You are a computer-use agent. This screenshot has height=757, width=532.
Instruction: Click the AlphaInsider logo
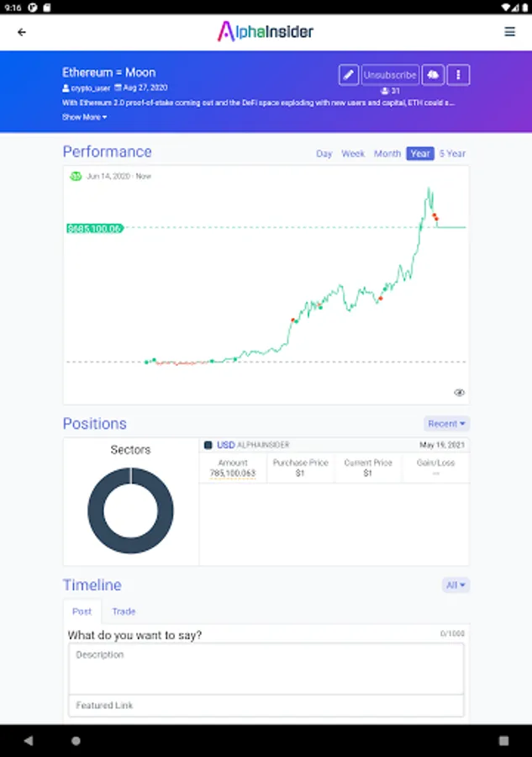pyautogui.click(x=266, y=32)
